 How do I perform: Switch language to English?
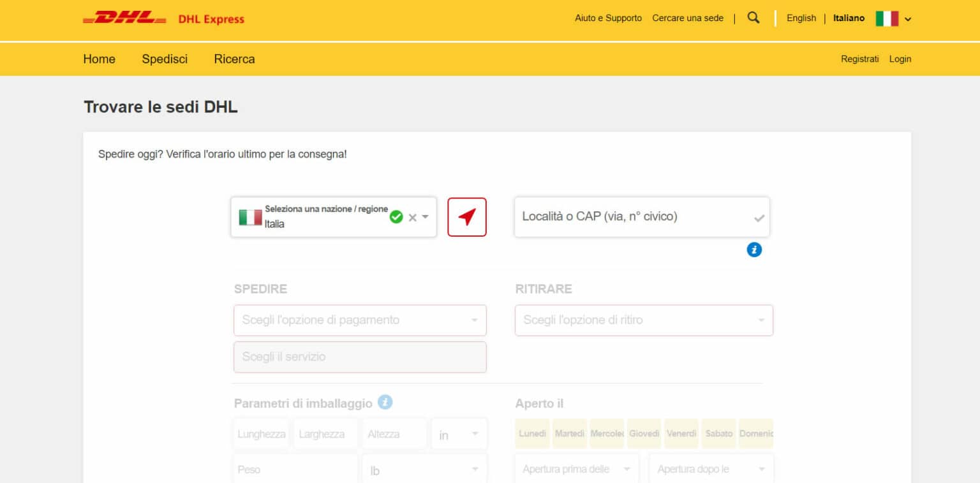pos(801,18)
